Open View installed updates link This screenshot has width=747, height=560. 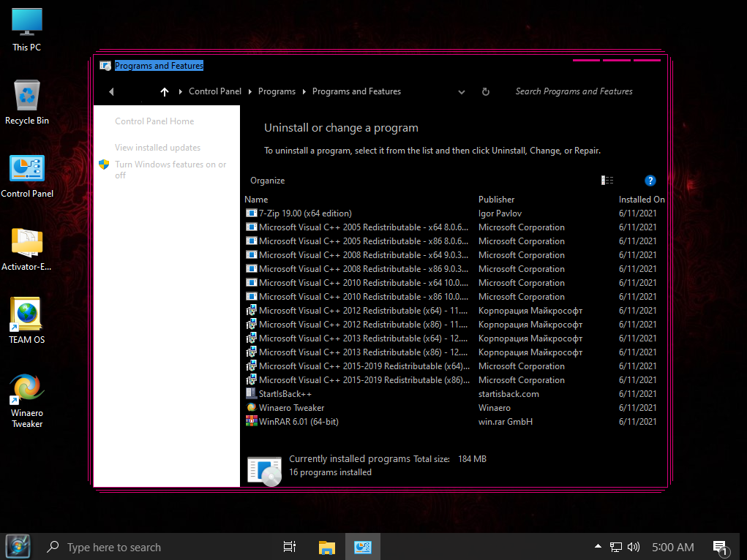click(158, 148)
